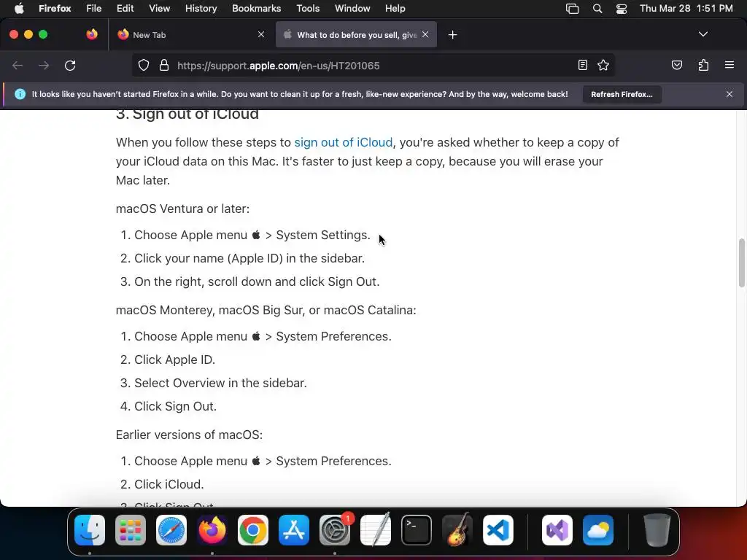Open the Trash in the Dock

[657, 530]
